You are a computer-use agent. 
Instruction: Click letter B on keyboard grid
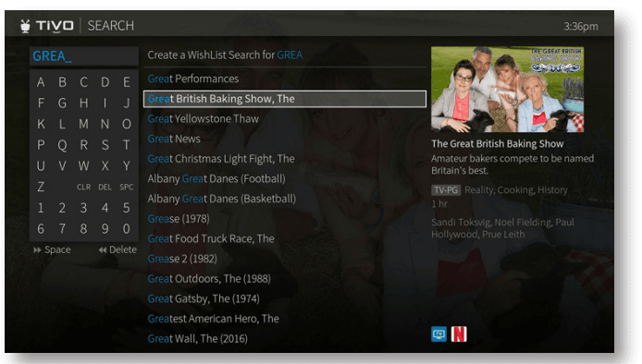pyautogui.click(x=62, y=82)
